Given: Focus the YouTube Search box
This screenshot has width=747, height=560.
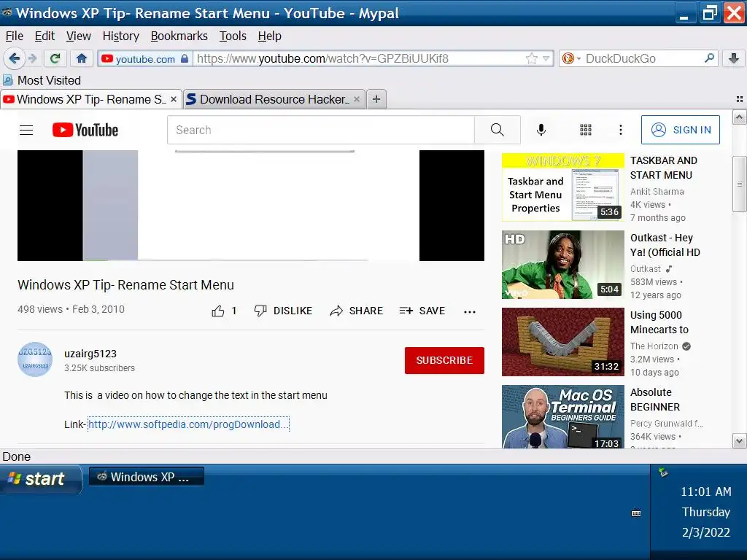Looking at the screenshot, I should click(x=321, y=130).
